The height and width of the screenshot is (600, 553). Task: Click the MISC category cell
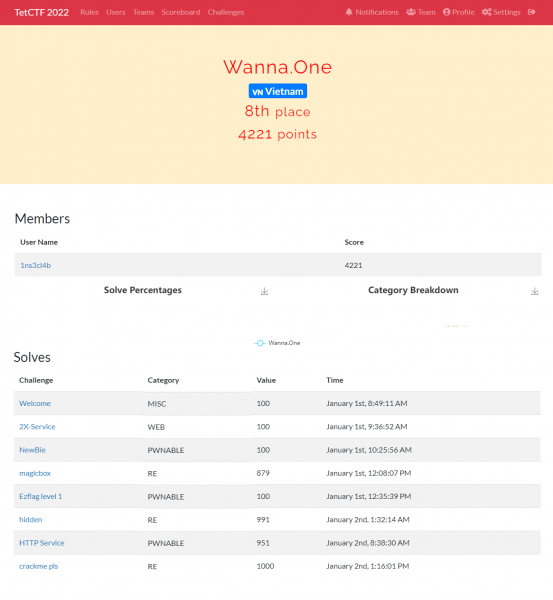coord(157,404)
